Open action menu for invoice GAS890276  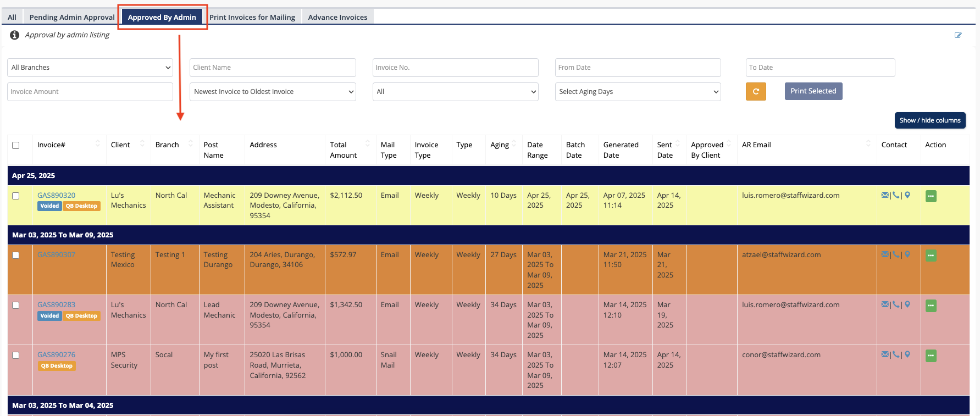(931, 356)
